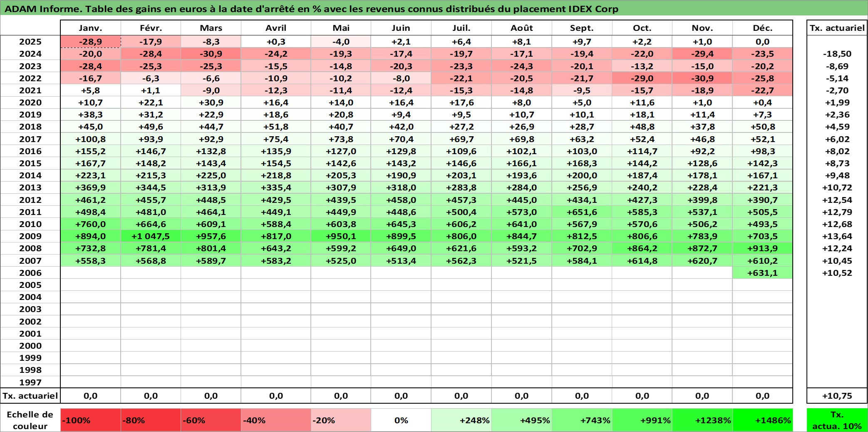Select cell +950,1 in May 2009

pos(341,236)
